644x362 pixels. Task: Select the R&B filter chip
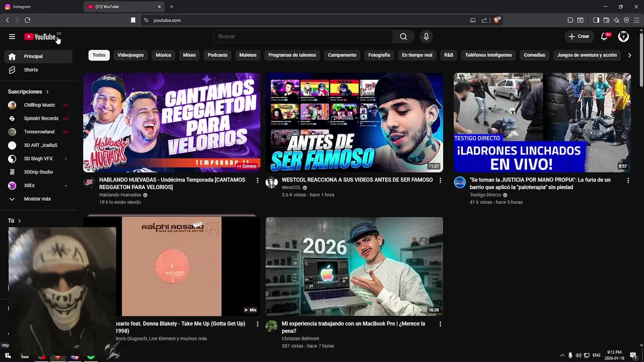(x=448, y=55)
